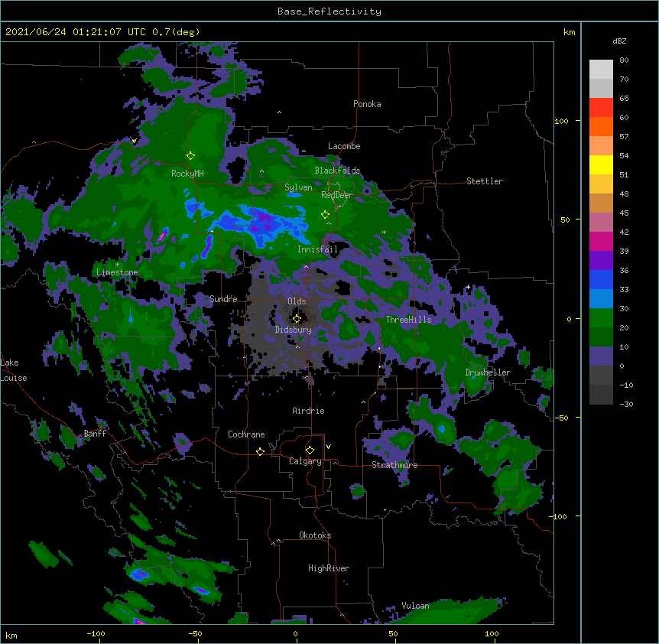
Task: Click the Calgary city label
Action: 305,461
